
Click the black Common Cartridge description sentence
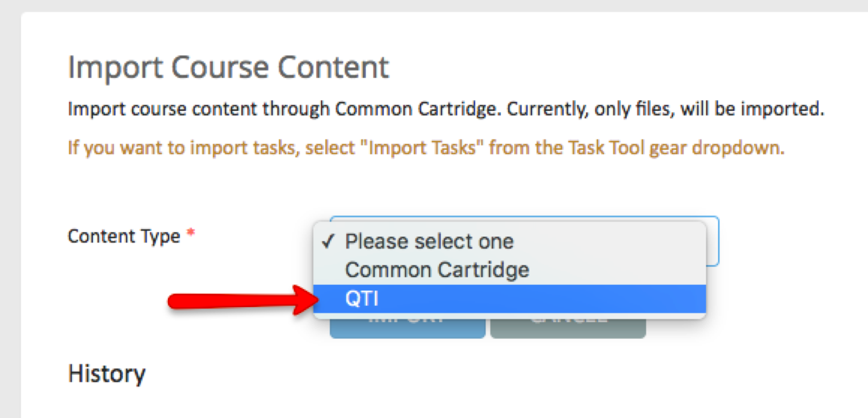[446, 109]
